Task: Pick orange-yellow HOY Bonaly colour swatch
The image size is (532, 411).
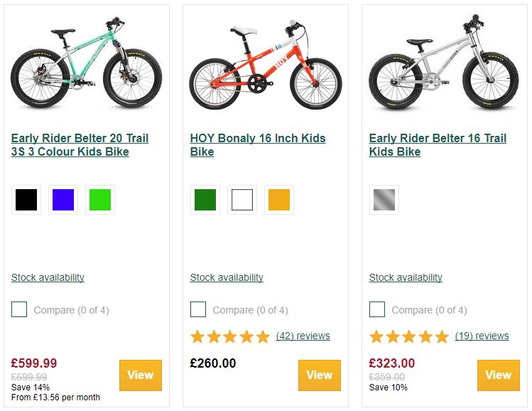Action: tap(279, 201)
